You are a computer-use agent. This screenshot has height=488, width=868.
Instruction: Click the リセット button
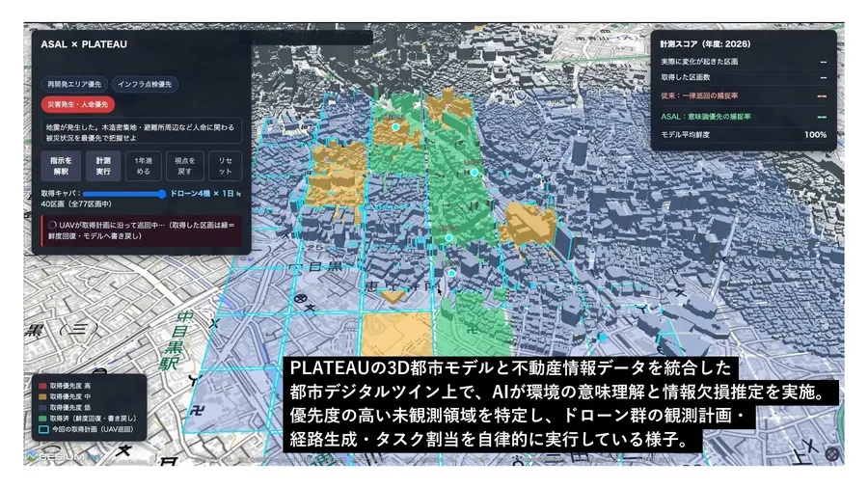(226, 166)
